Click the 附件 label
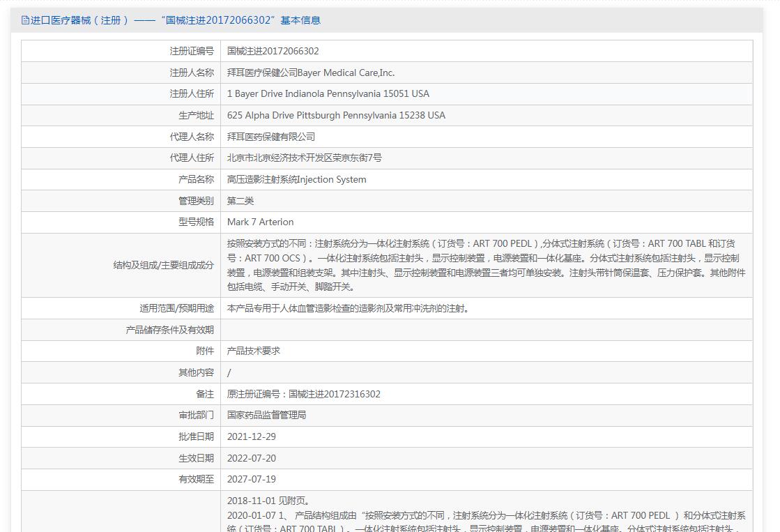Screen dimensions: 780x532 pos(205,351)
